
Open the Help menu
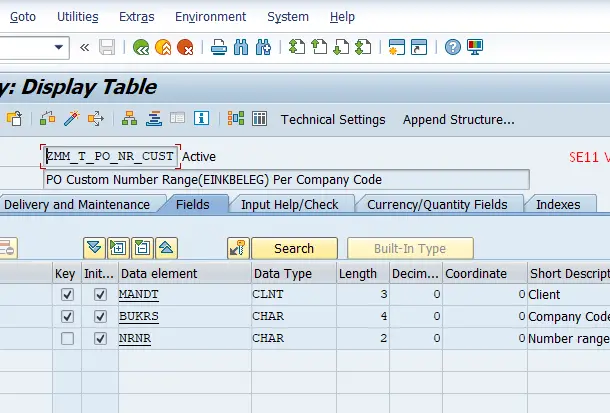coord(342,17)
